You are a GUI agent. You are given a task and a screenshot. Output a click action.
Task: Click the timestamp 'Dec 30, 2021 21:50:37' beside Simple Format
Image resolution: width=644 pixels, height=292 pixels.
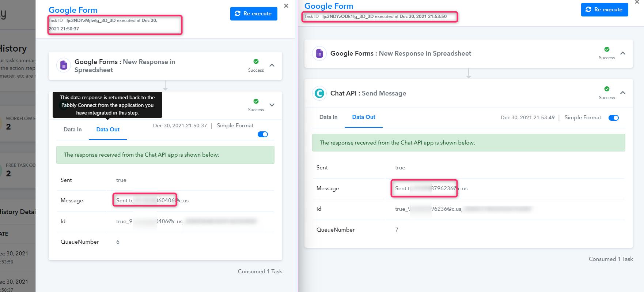pyautogui.click(x=180, y=126)
